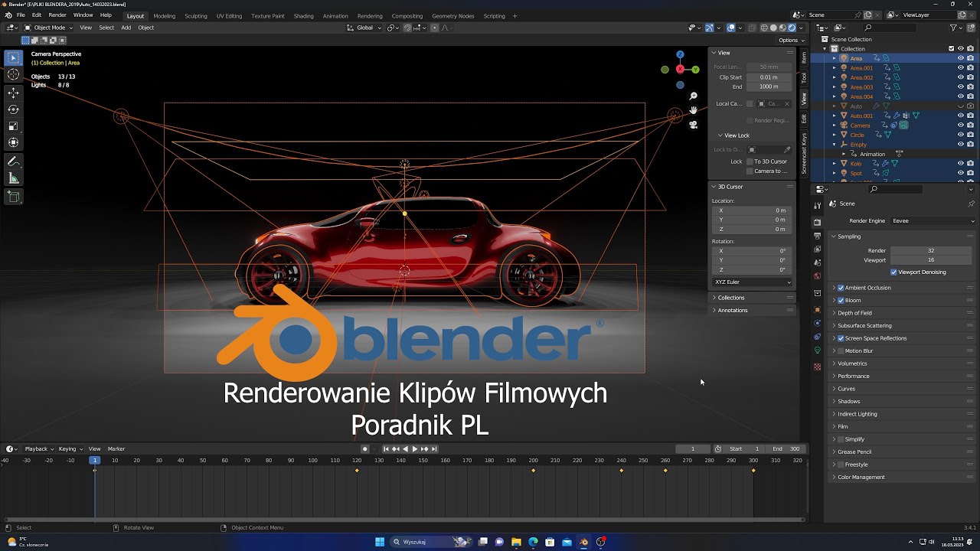The image size is (980, 551).
Task: Adjust the Clip Start value field
Action: [x=769, y=77]
